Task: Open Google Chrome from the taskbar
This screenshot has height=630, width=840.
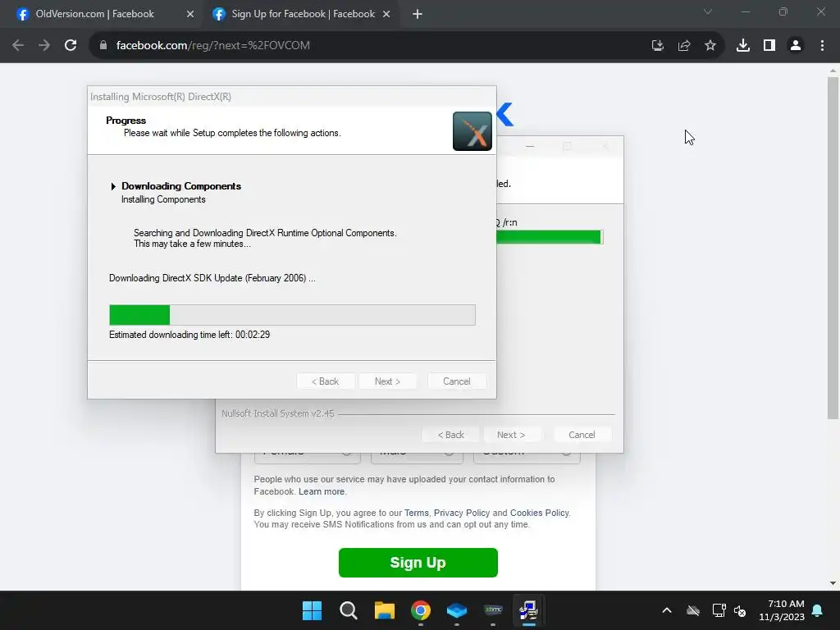Action: tap(421, 610)
